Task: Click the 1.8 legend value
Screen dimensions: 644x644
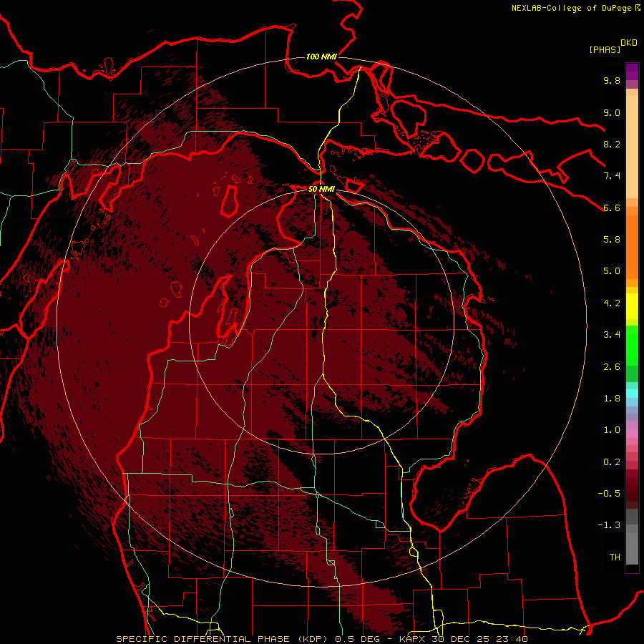Action: pyautogui.click(x=612, y=399)
